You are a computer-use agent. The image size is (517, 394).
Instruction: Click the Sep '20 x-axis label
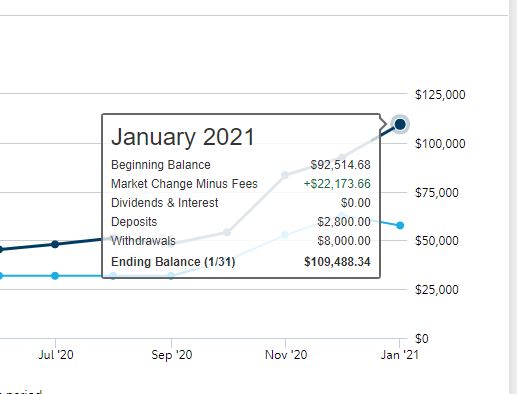172,355
